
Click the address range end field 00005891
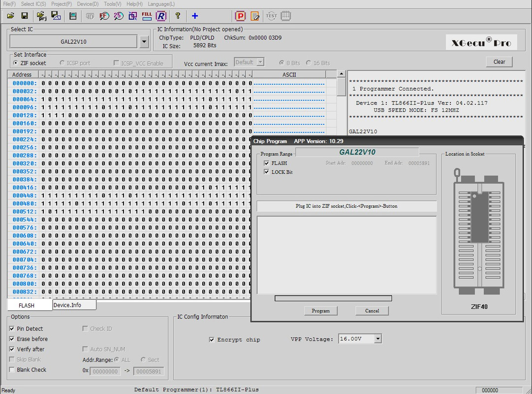pos(149,371)
